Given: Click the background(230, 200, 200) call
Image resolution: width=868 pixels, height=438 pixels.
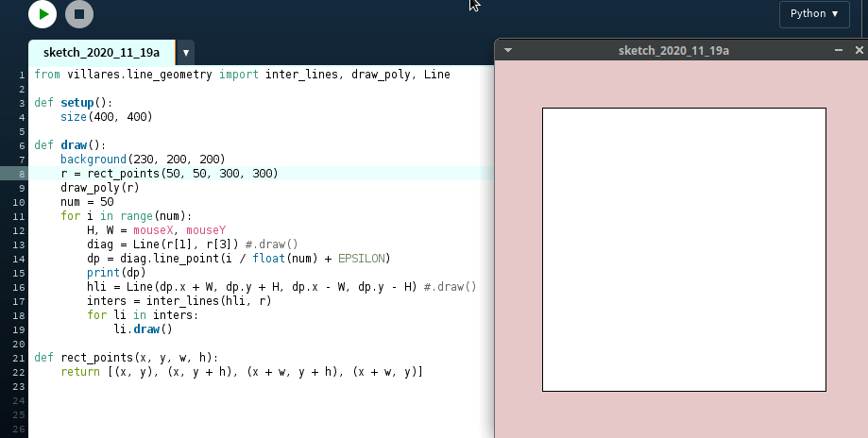Looking at the screenshot, I should pyautogui.click(x=143, y=160).
